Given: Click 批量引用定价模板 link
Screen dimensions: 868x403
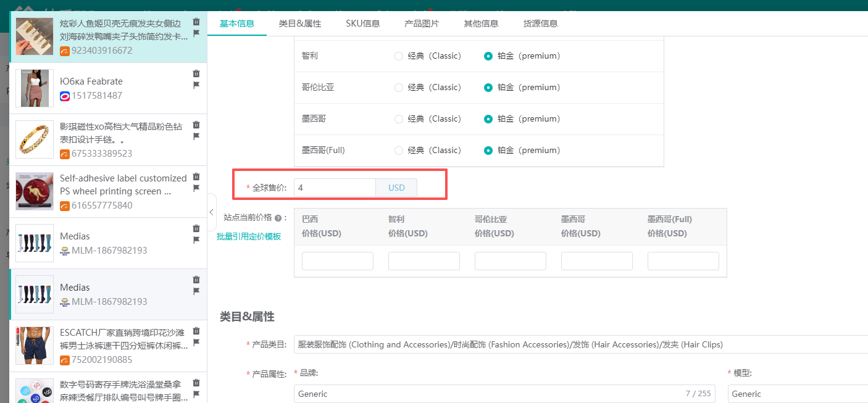Looking at the screenshot, I should coord(249,236).
